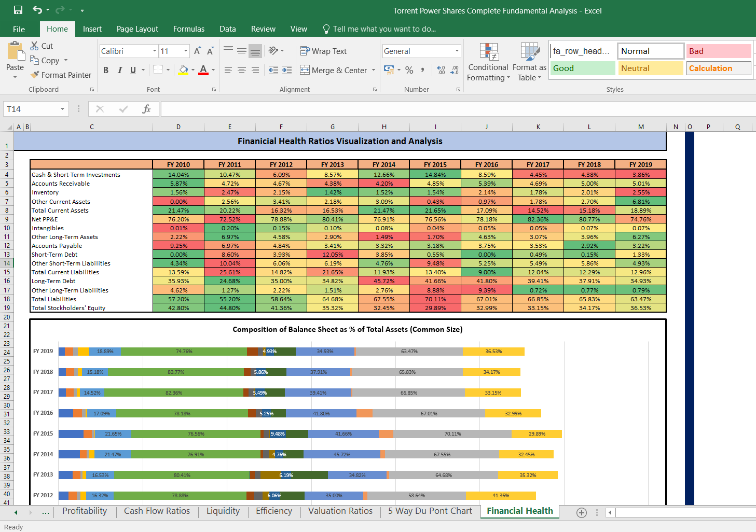
Task: Open the Data ribbon tab
Action: pyautogui.click(x=228, y=29)
